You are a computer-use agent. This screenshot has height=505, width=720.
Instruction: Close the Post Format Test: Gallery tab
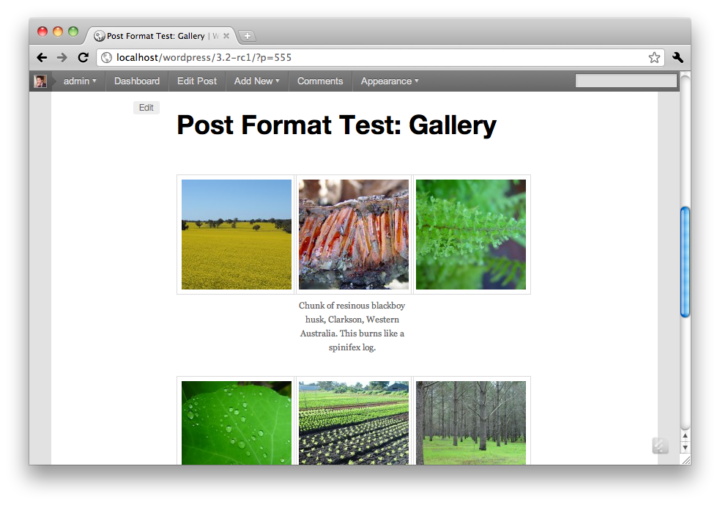click(x=226, y=36)
